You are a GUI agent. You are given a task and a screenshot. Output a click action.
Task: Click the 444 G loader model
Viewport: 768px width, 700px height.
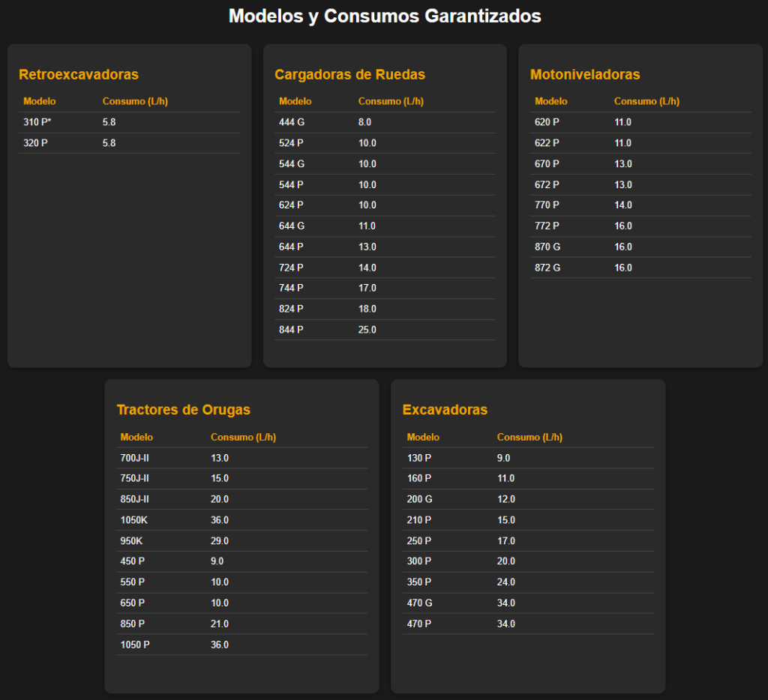[x=292, y=122]
